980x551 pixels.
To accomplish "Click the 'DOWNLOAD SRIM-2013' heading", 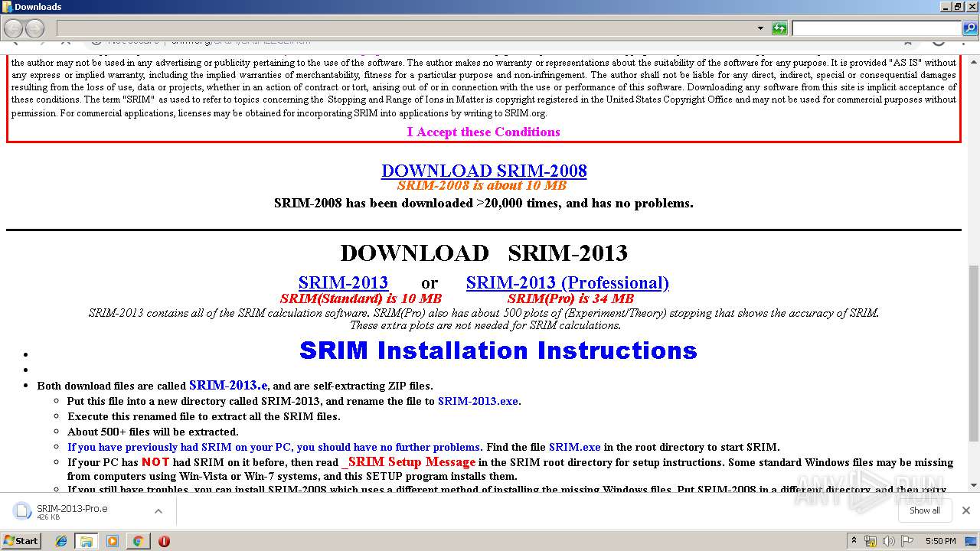I will tap(484, 253).
